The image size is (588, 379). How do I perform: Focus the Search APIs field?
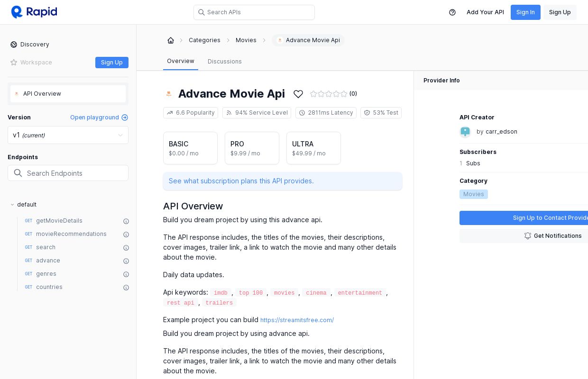coord(254,12)
